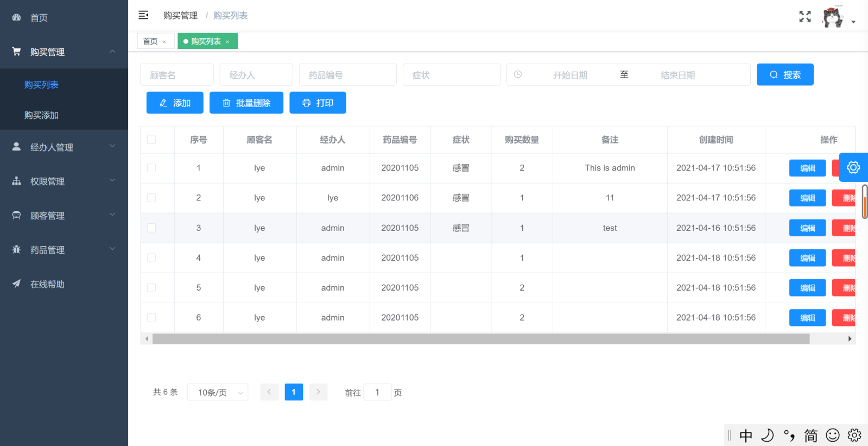Viewport: 868px width, 446px height.
Task: Open the user avatar menu
Action: click(x=833, y=16)
